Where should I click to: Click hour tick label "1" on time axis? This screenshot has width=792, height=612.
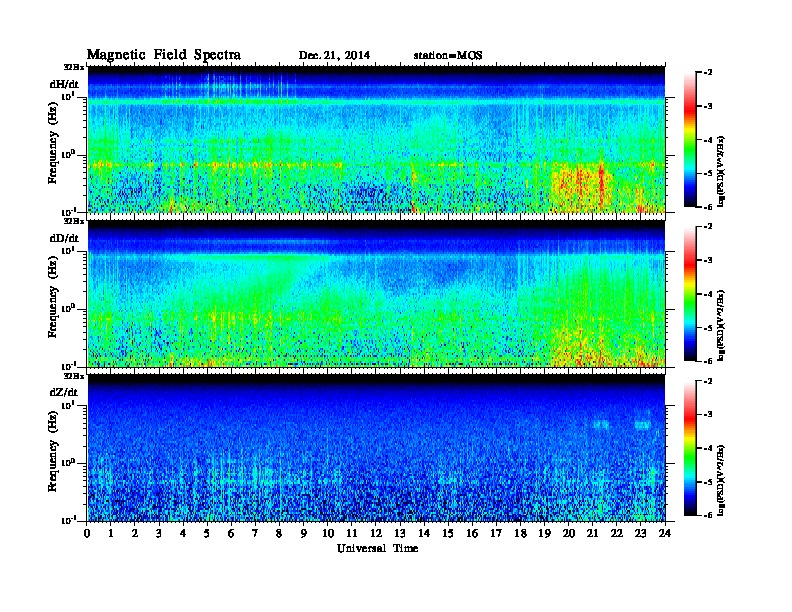[x=111, y=533]
